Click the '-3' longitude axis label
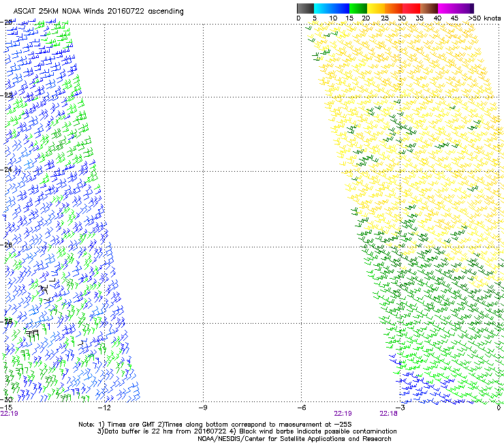504x443 pixels. 400,408
